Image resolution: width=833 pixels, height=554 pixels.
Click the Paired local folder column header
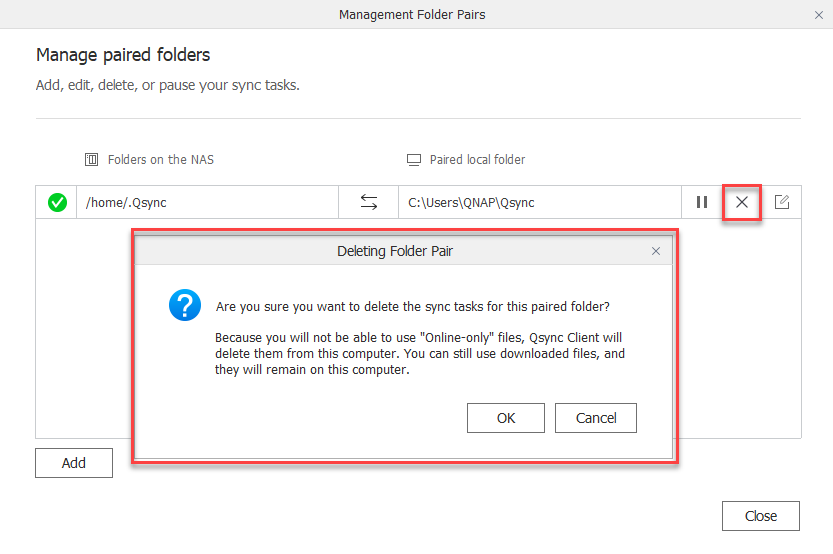click(x=477, y=160)
